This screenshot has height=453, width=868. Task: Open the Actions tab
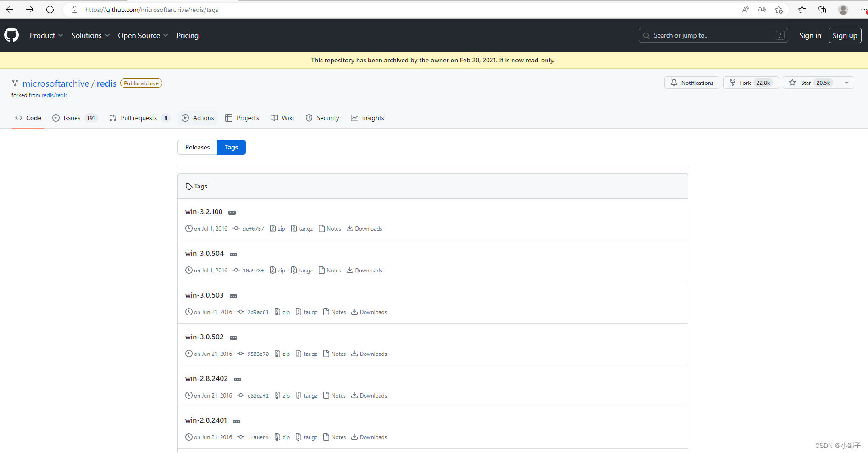click(198, 118)
